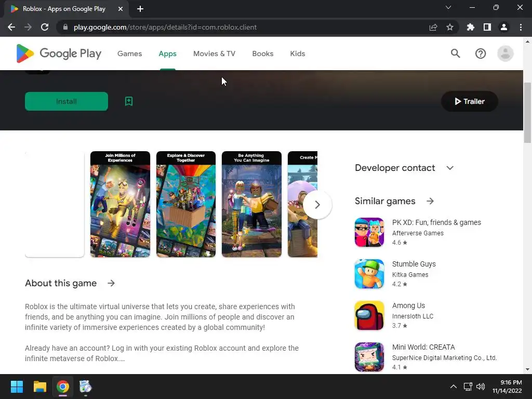Click the page vertical scrollbar thumb
Screen dimensions: 532x399
528,113
